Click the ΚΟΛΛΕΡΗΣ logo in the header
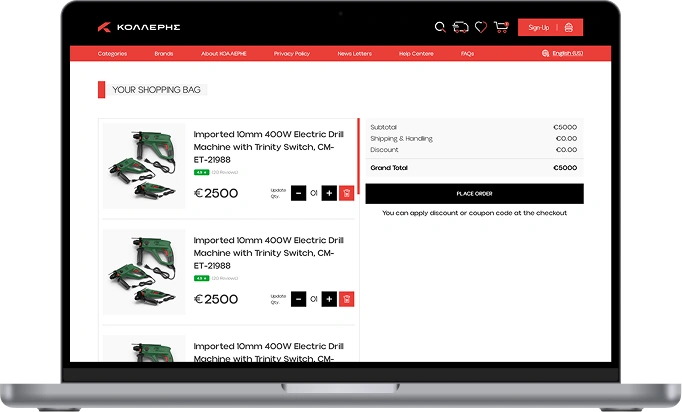The height and width of the screenshot is (412, 682). (x=139, y=27)
